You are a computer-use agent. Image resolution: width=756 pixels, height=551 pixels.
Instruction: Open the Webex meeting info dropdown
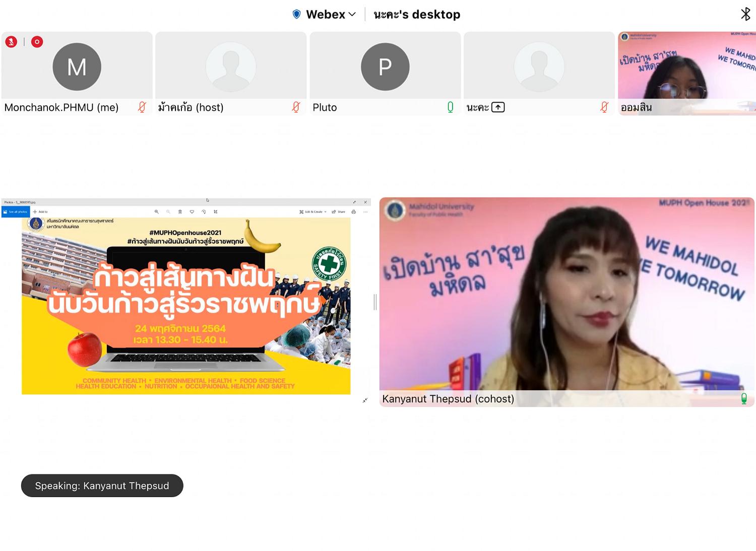click(x=331, y=14)
